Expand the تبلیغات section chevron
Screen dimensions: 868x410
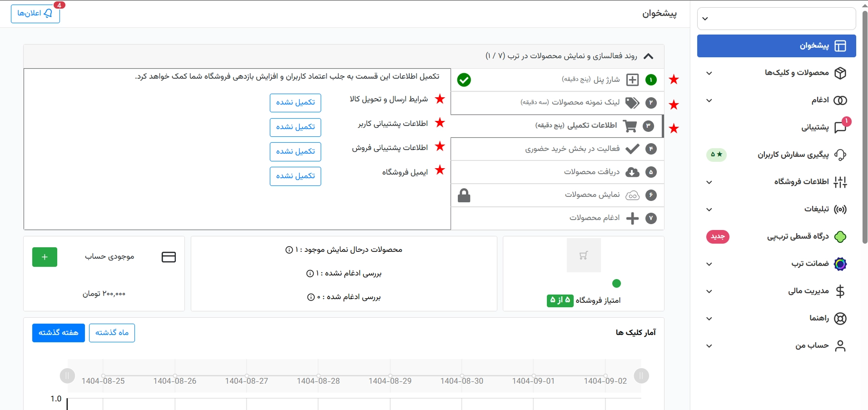[709, 210]
